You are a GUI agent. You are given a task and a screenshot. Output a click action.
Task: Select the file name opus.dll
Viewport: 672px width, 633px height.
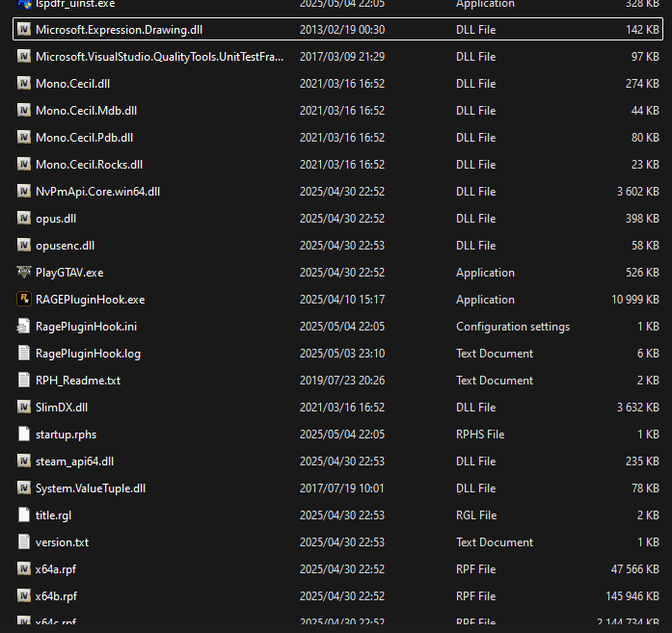[x=56, y=219]
